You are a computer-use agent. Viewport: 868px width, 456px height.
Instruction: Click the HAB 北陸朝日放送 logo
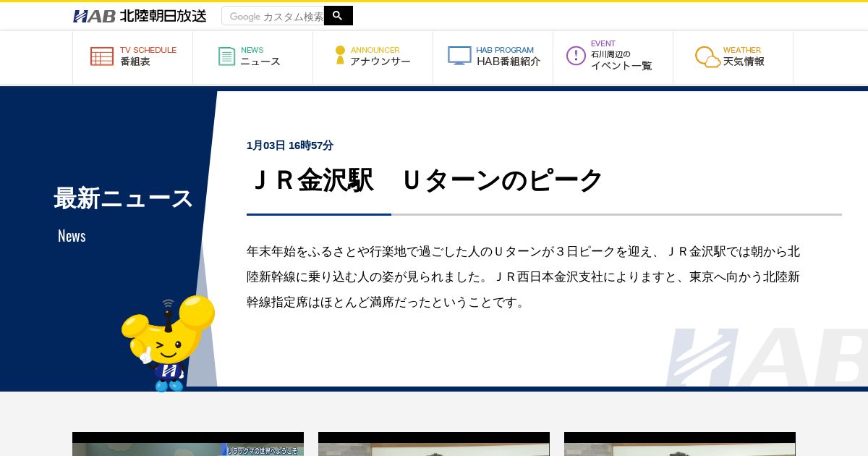pos(140,16)
